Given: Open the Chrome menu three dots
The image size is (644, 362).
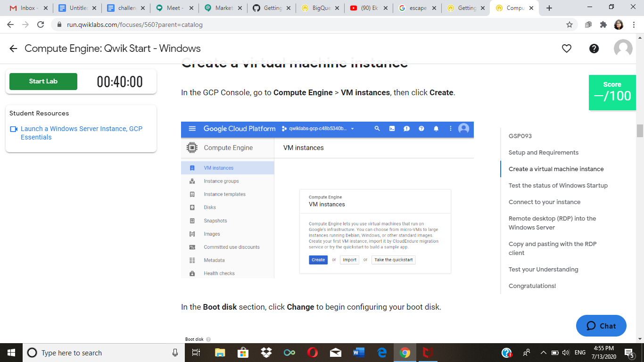Looking at the screenshot, I should click(x=634, y=25).
